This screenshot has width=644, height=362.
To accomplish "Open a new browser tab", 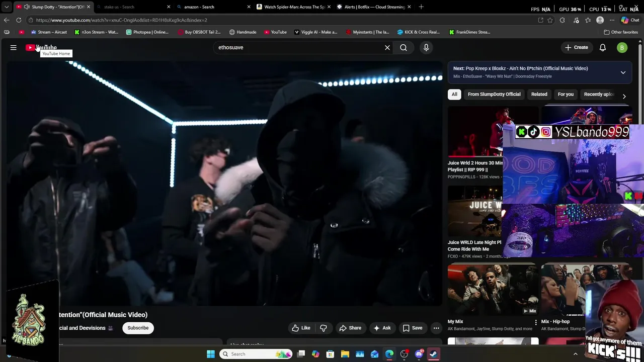I will [x=421, y=7].
